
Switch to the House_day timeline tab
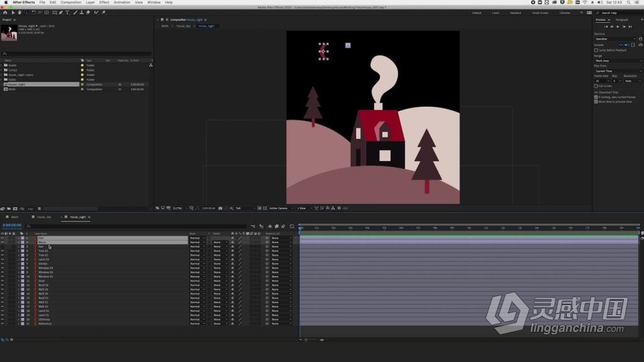click(x=44, y=217)
